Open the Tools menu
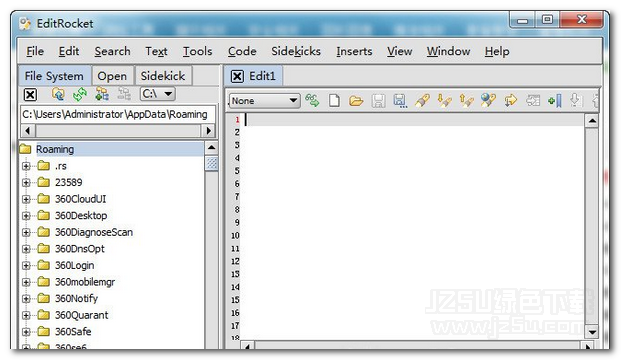The image size is (621, 360). pyautogui.click(x=197, y=51)
